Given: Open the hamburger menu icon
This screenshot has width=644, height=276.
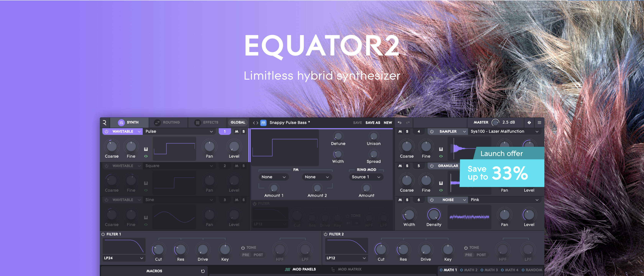Looking at the screenshot, I should pos(539,122).
